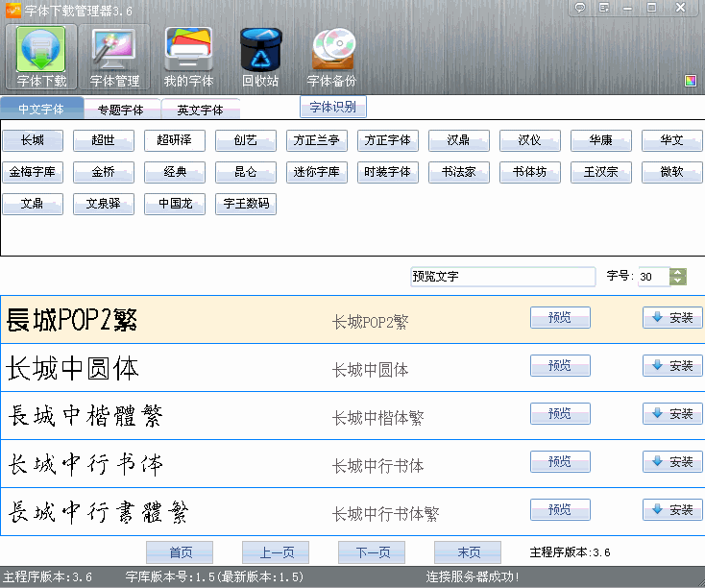Open the 字体备份 backup icon
This screenshot has height=588, width=705.
[x=332, y=57]
